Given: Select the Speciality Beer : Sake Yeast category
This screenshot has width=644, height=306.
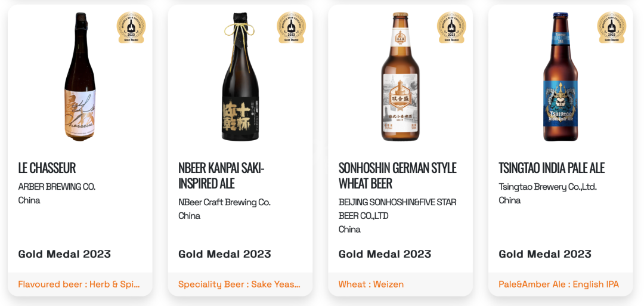Looking at the screenshot, I should pos(240,285).
